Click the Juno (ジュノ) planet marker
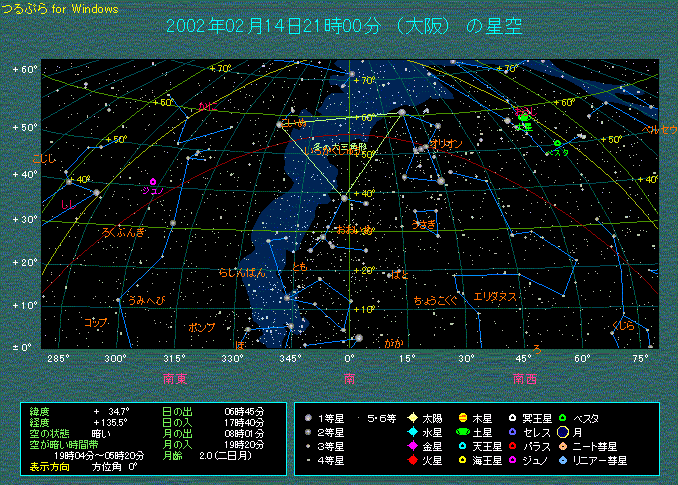Screen dimensions: 678x485 coord(153,181)
